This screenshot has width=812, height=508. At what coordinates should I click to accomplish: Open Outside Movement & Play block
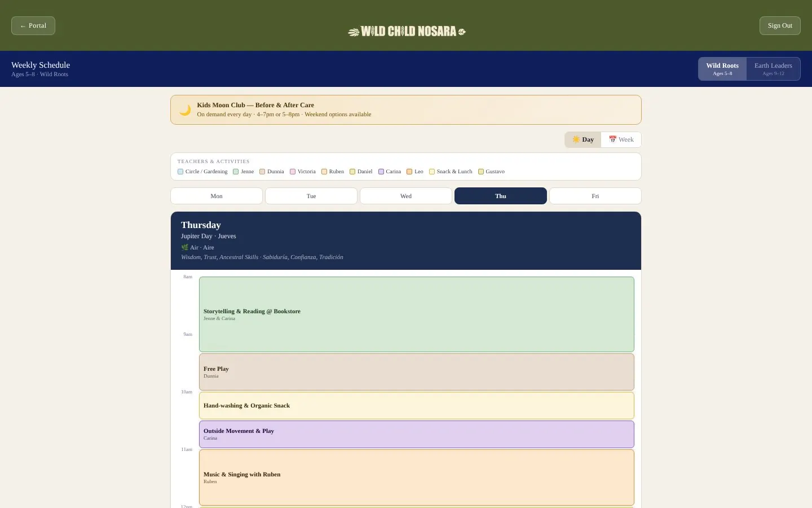pyautogui.click(x=417, y=434)
